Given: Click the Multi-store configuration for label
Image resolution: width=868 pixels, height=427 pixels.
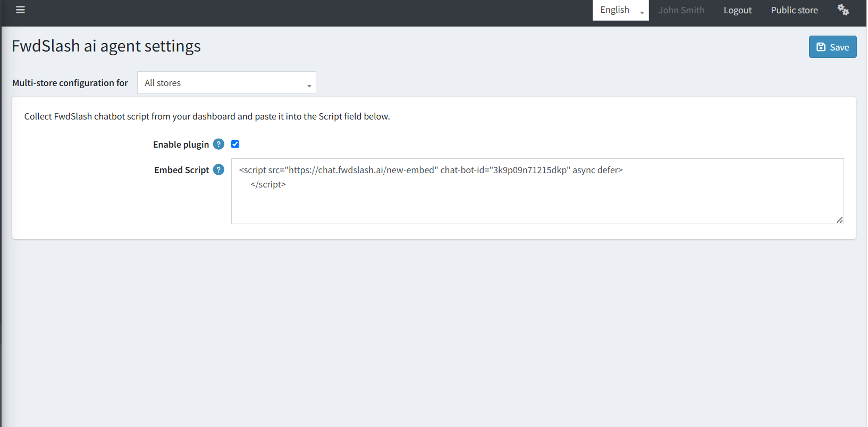Looking at the screenshot, I should point(70,83).
